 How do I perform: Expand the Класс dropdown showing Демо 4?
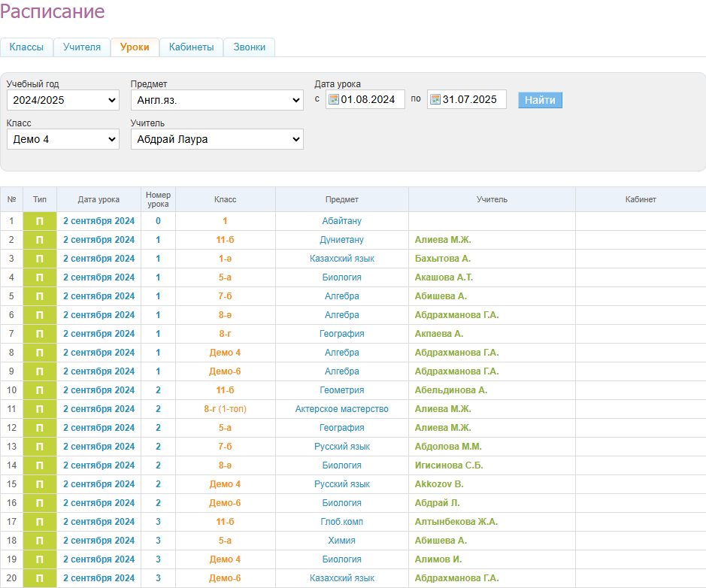(x=62, y=139)
